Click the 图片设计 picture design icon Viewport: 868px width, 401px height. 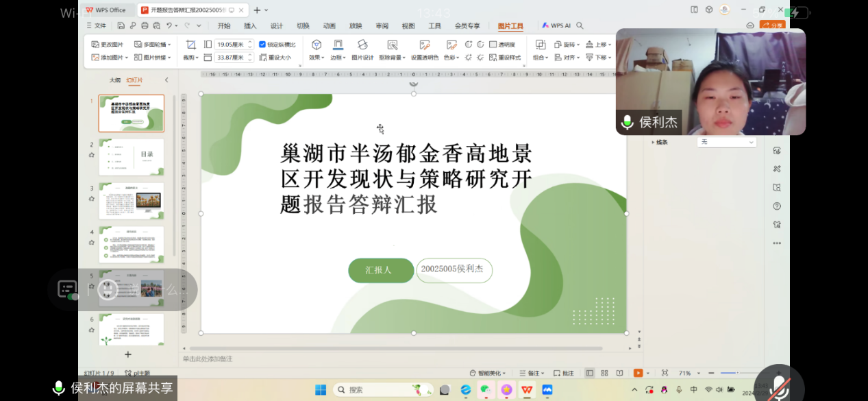click(362, 45)
